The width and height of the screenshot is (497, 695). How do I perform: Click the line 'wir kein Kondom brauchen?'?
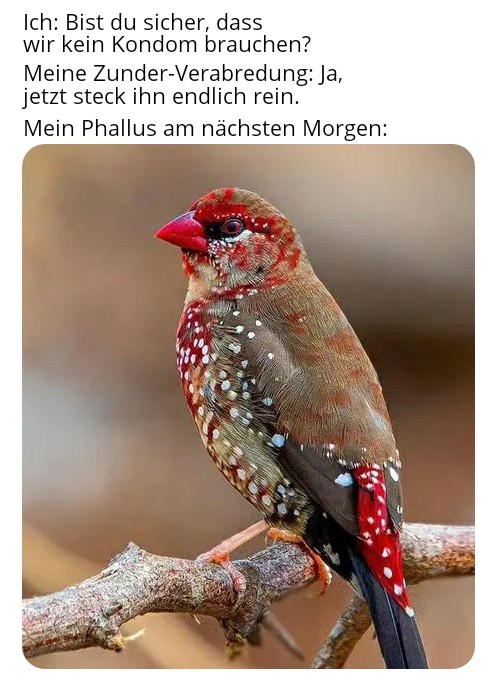pyautogui.click(x=167, y=44)
